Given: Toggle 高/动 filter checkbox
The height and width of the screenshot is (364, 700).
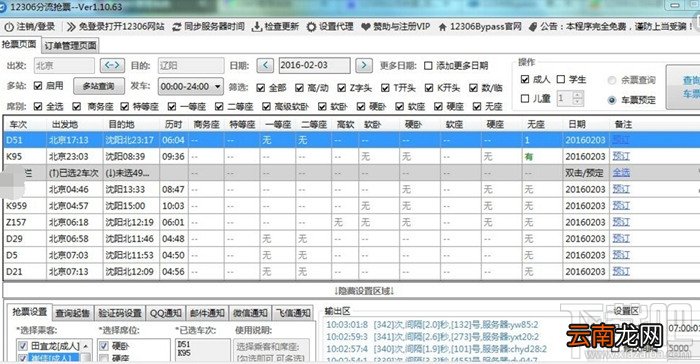Looking at the screenshot, I should click(299, 88).
